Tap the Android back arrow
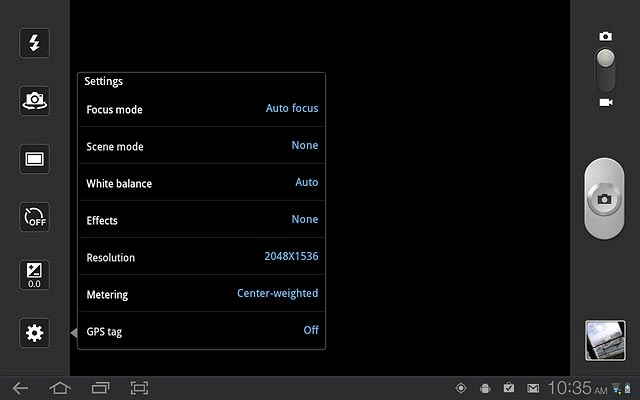This screenshot has width=640, height=400. [x=20, y=388]
